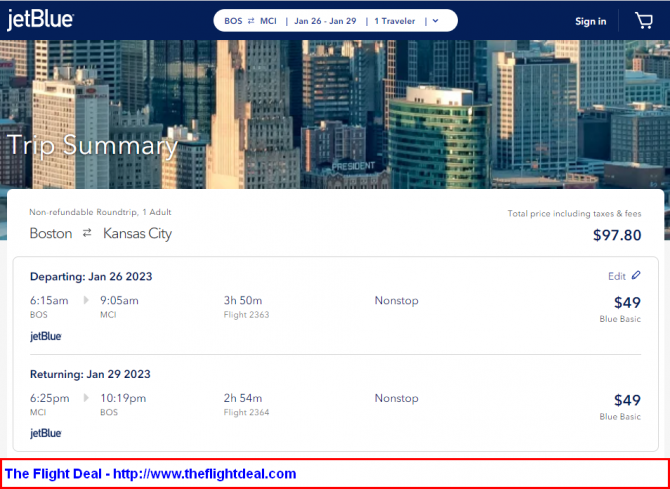Screen dimensions: 670x489
Task: Click Boston origin name
Action: 51,233
